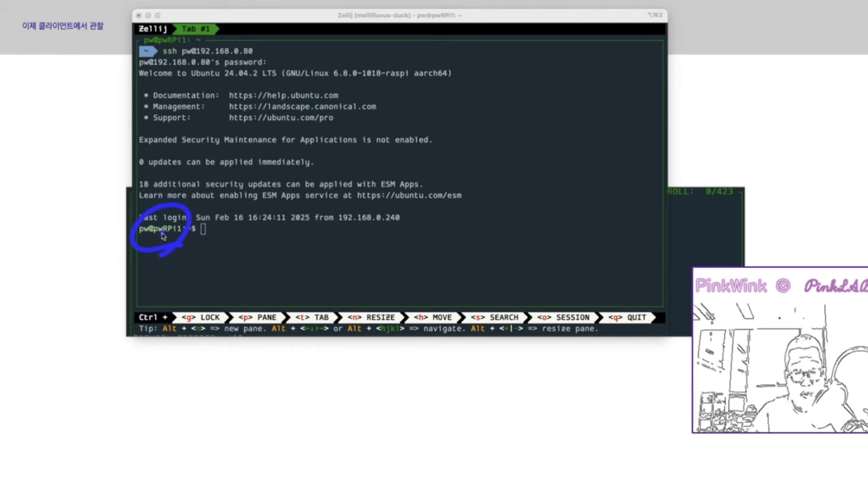This screenshot has width=868, height=496.
Task: Click the Korean caption text at top left
Action: tap(63, 26)
